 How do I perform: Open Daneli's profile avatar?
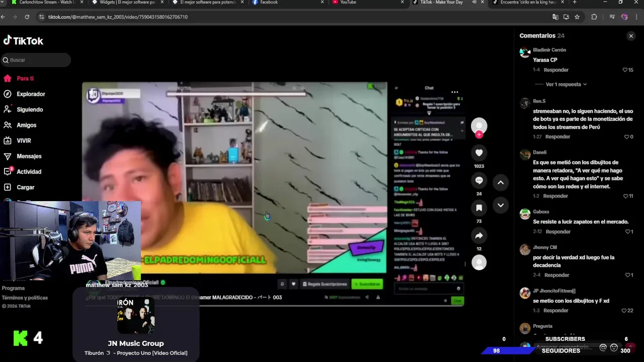click(x=525, y=154)
